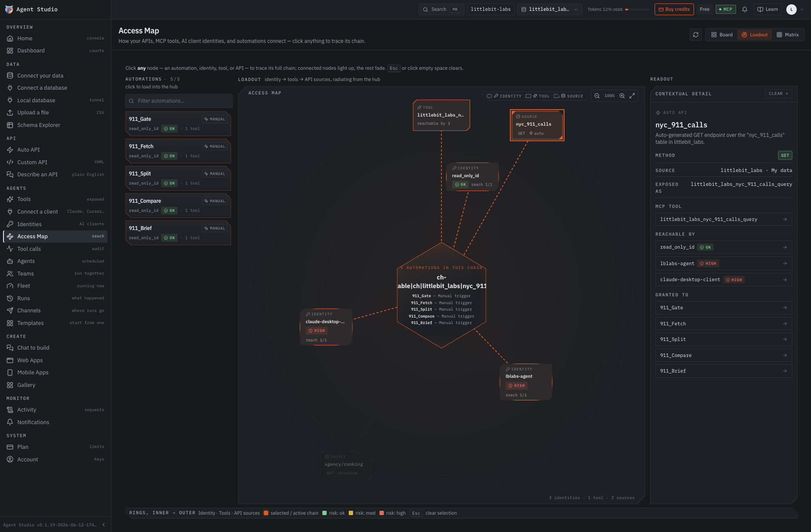811x532 pixels.
Task: Open Dashboard from the sidebar menu
Action: (55, 51)
